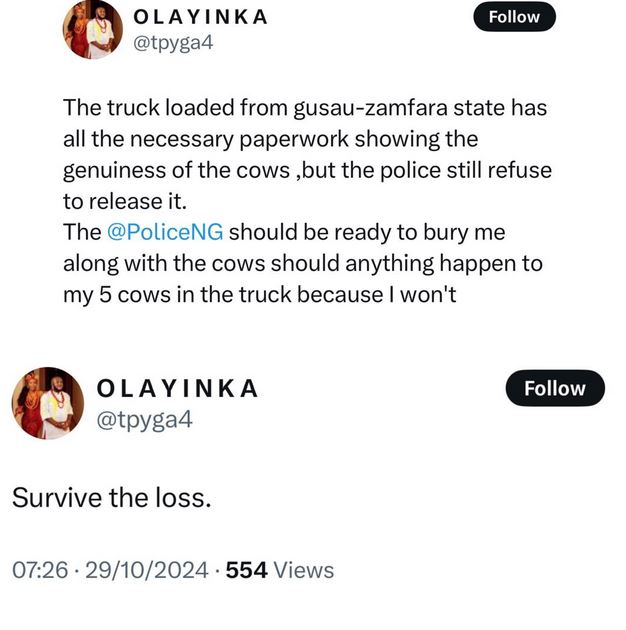Click the 29/10/2024 date

click(146, 570)
